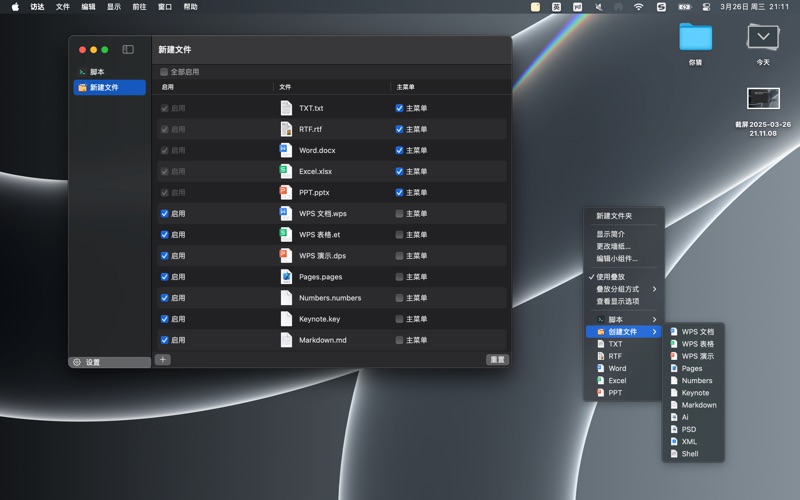The width and height of the screenshot is (800, 500).
Task: Expand the 脚本 submenu in context menu
Action: 654,319
